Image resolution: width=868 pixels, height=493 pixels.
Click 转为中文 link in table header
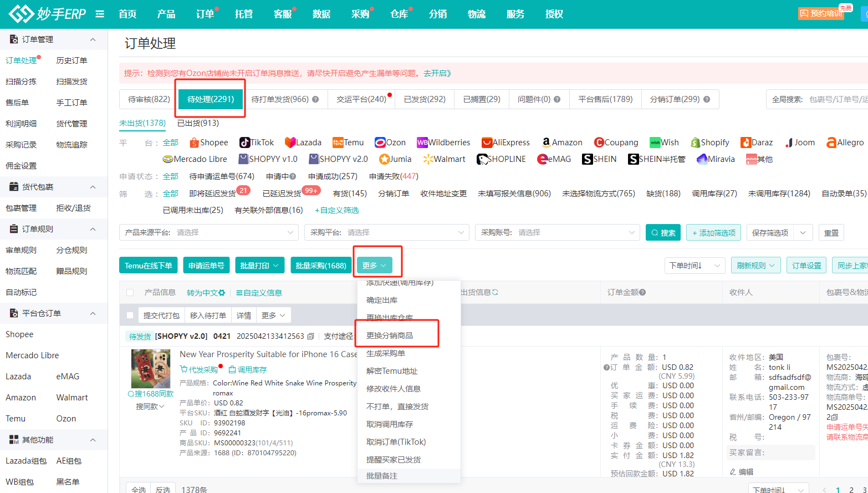(x=206, y=293)
